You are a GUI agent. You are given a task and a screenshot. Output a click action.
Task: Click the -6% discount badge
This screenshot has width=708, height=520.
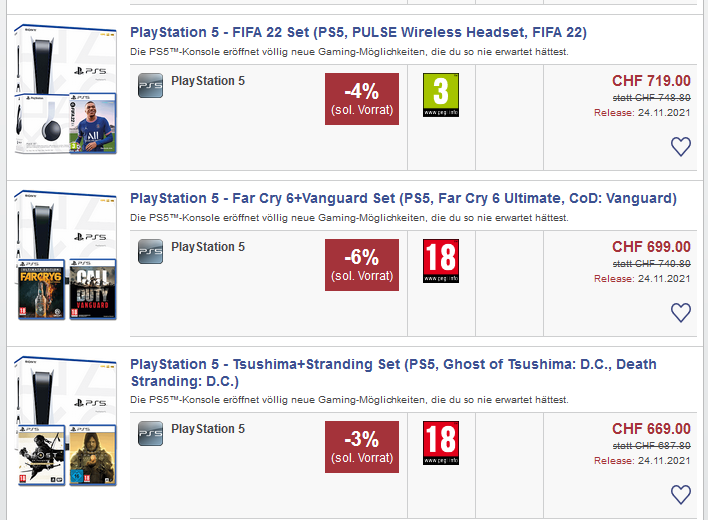[362, 265]
